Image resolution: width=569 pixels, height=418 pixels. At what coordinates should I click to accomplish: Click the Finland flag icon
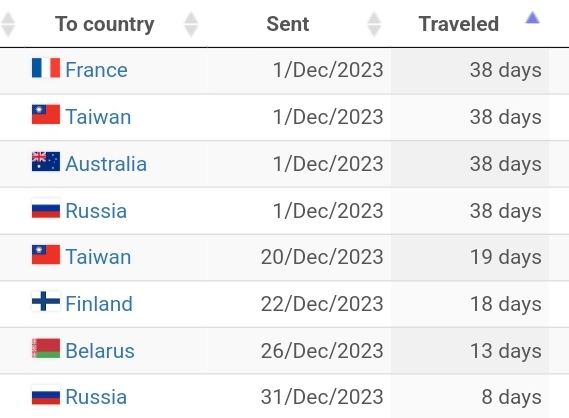pos(46,301)
